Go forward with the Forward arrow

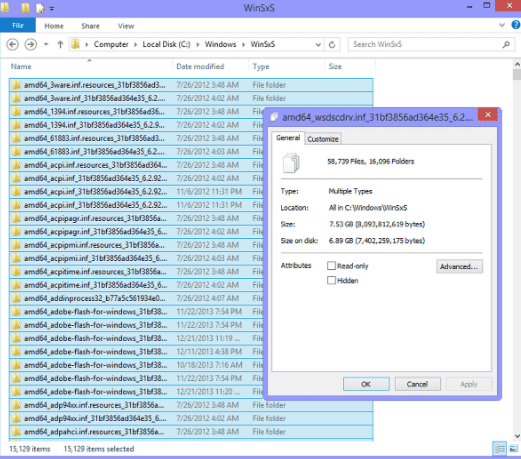tap(31, 44)
